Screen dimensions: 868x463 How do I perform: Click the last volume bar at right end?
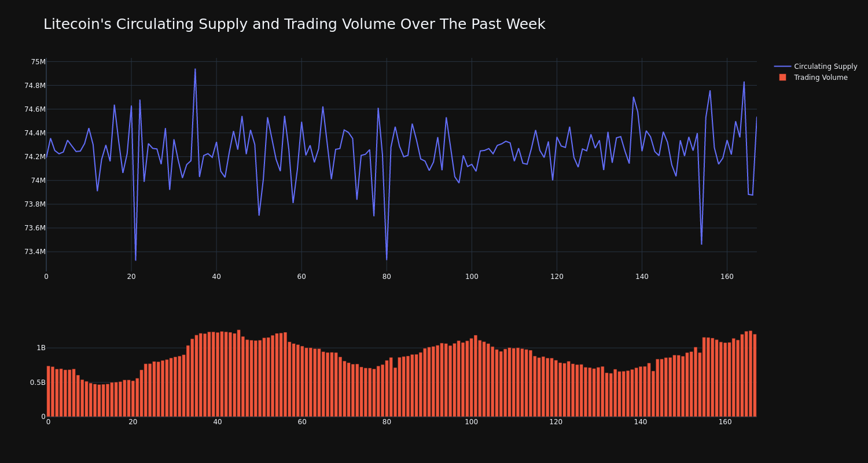point(755,376)
